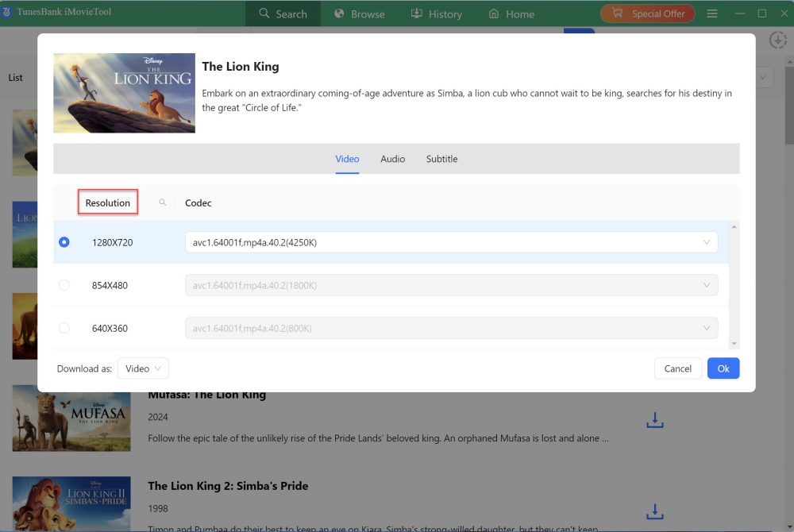Open the download queue circle icon
This screenshot has width=794, height=532.
tap(777, 40)
